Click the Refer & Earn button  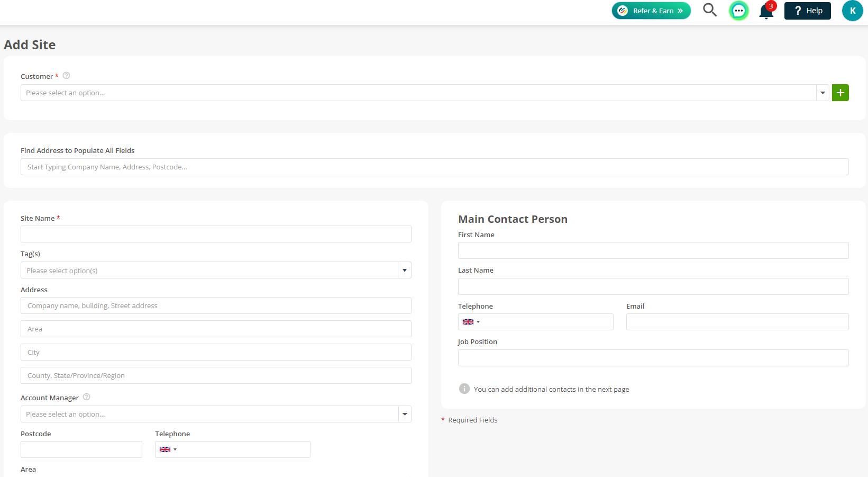[651, 11]
